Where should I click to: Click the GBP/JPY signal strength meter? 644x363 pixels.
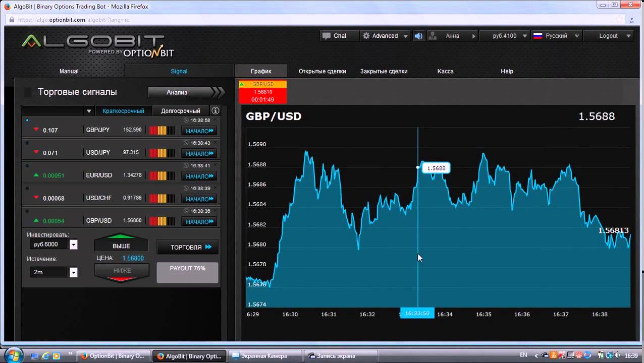[162, 130]
